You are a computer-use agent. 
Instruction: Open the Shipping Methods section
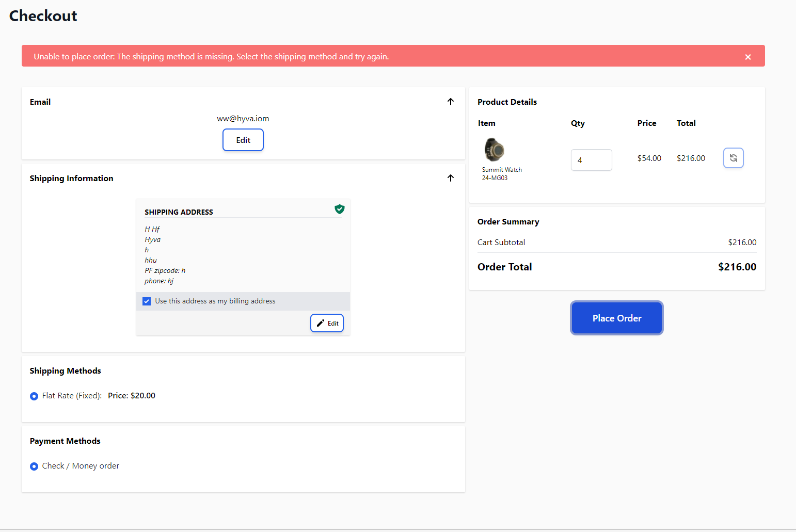(x=65, y=370)
